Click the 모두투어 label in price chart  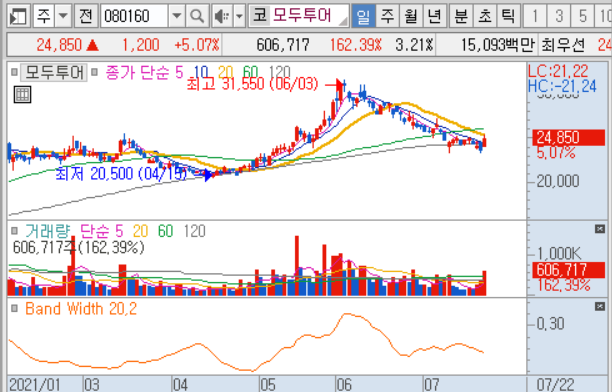click(54, 72)
